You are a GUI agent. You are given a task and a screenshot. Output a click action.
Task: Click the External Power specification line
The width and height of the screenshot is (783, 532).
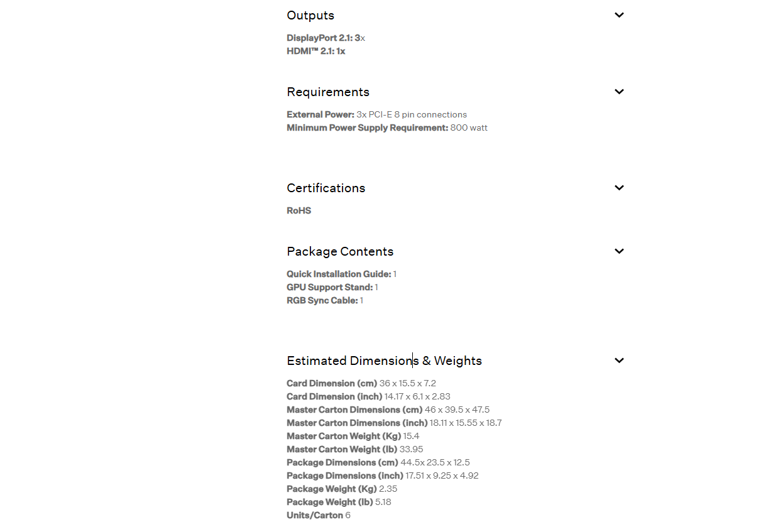click(x=376, y=115)
